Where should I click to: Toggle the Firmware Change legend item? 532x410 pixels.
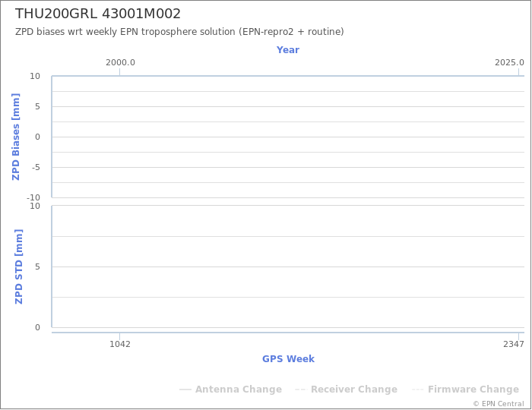(x=465, y=389)
